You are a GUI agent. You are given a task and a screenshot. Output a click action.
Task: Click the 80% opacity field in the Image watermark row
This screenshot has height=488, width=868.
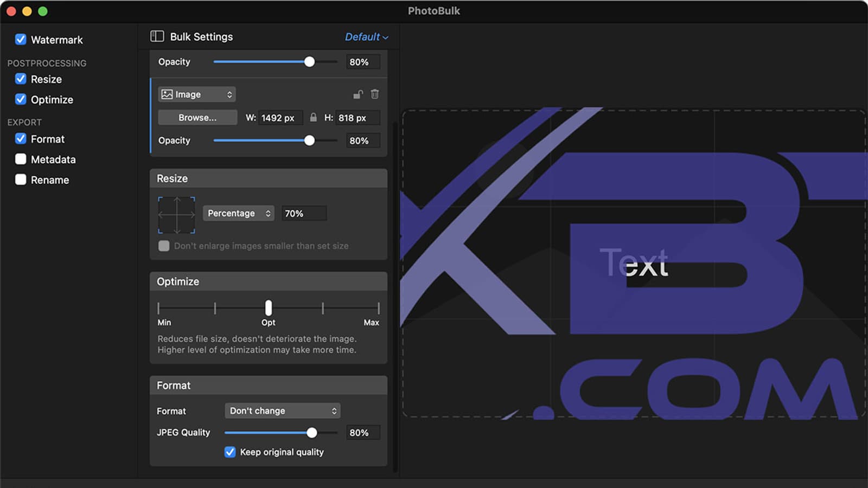(362, 140)
